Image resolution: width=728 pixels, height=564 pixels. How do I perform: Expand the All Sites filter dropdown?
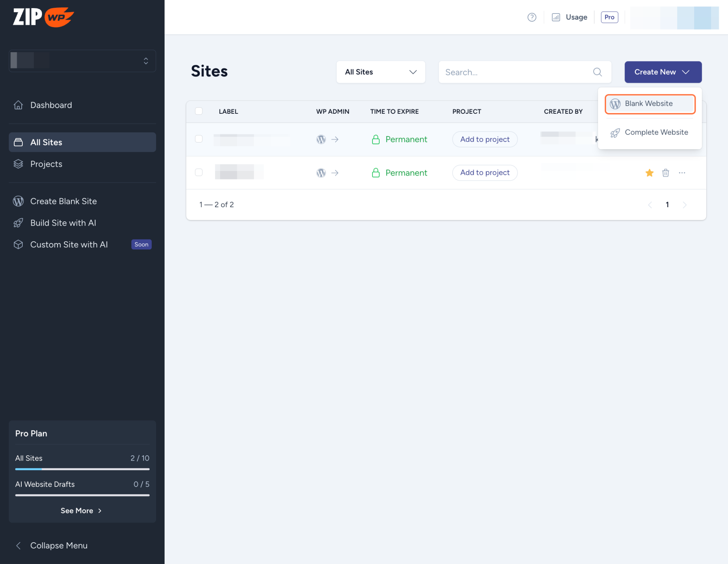pos(380,72)
